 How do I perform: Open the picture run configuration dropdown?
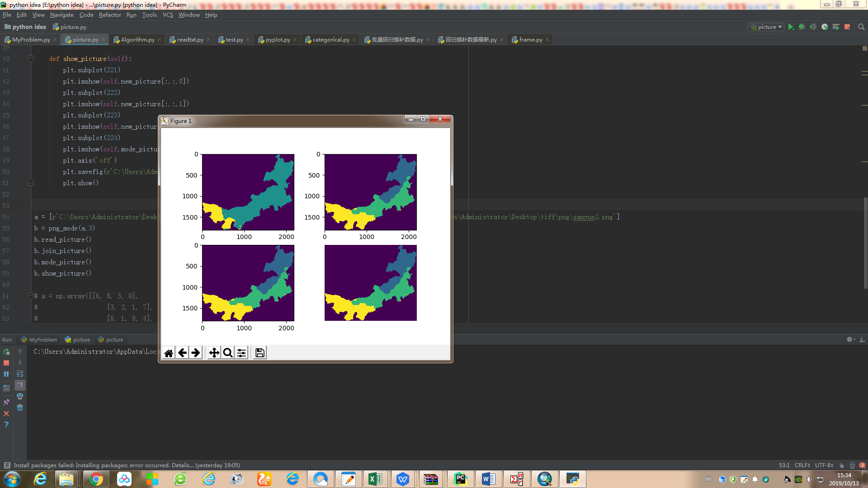click(x=766, y=27)
